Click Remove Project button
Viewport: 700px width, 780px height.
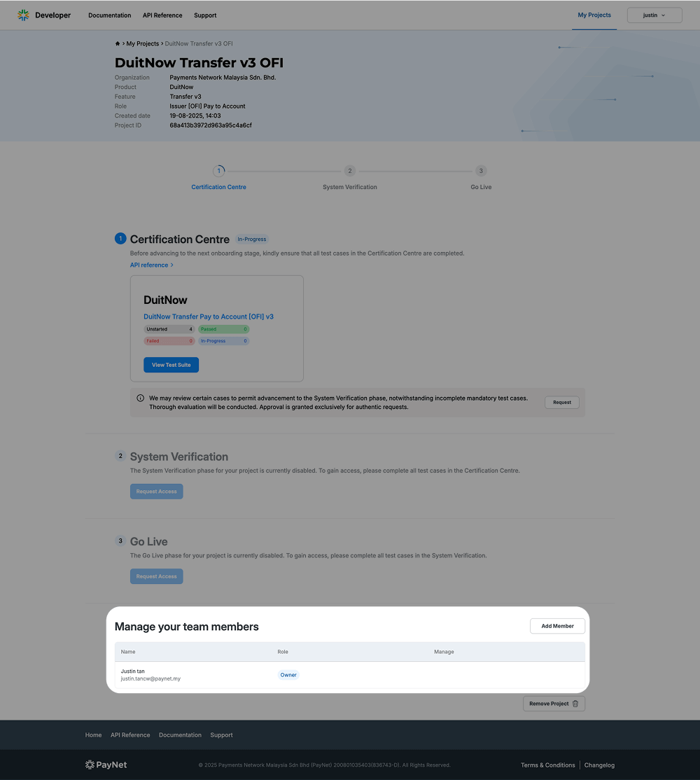pyautogui.click(x=554, y=704)
